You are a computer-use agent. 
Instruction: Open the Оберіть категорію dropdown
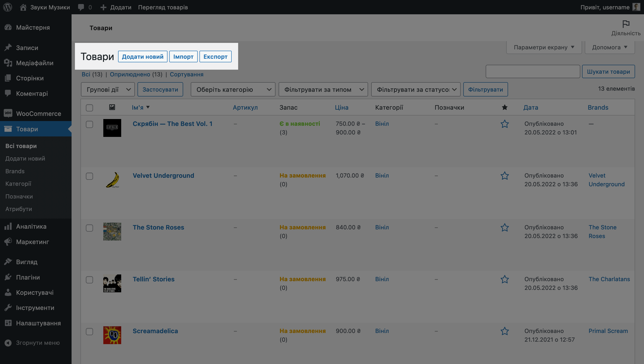[233, 89]
